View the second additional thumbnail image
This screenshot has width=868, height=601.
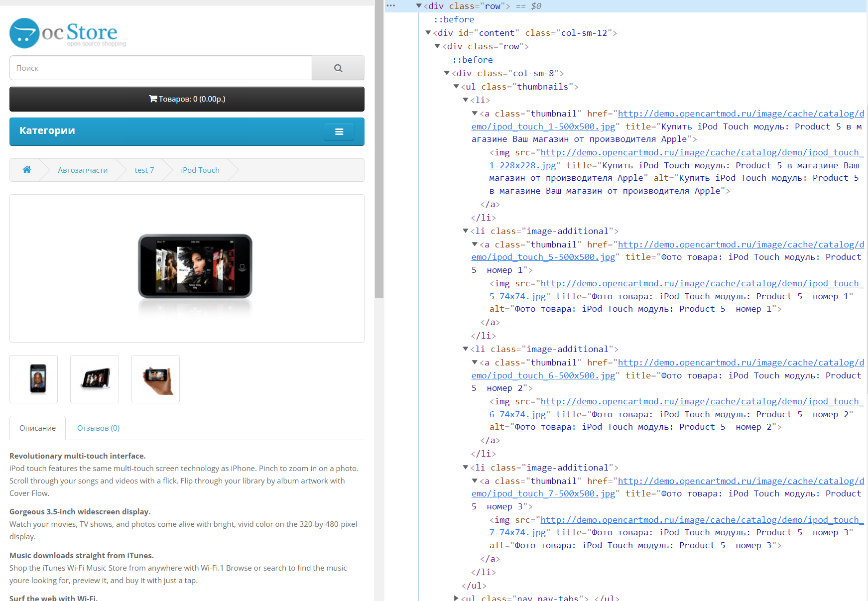coord(95,379)
